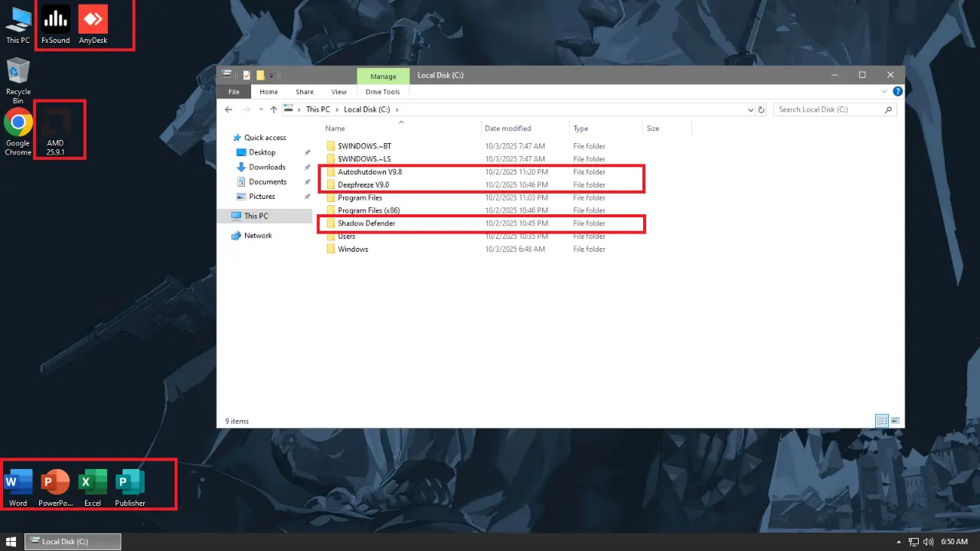Expand the ribbon with the chevron
The width and height of the screenshot is (980, 551).
886,92
